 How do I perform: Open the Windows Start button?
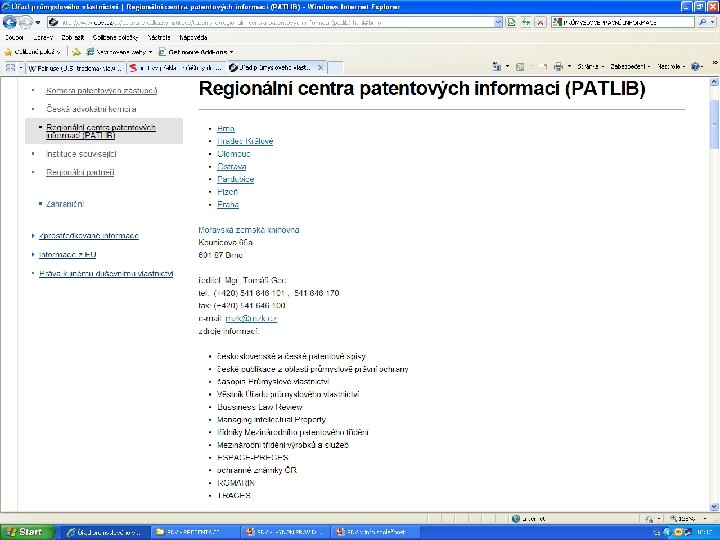(x=27, y=532)
